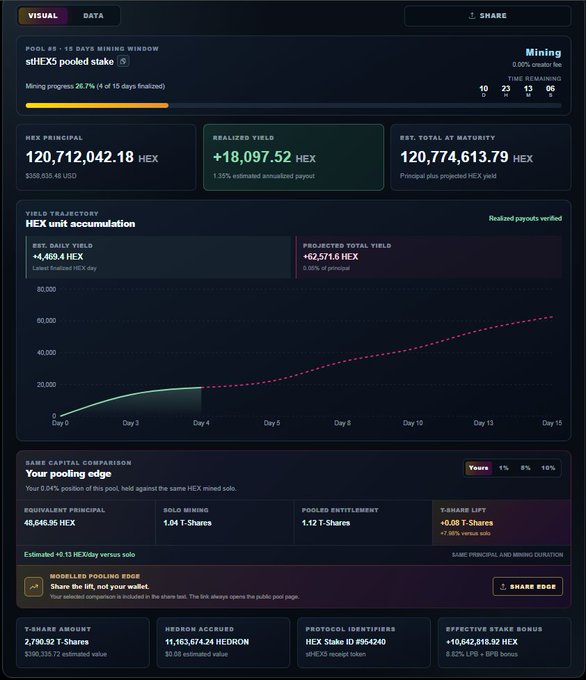Click the 'Day 10' axis label
The height and width of the screenshot is (680, 586).
(412, 423)
